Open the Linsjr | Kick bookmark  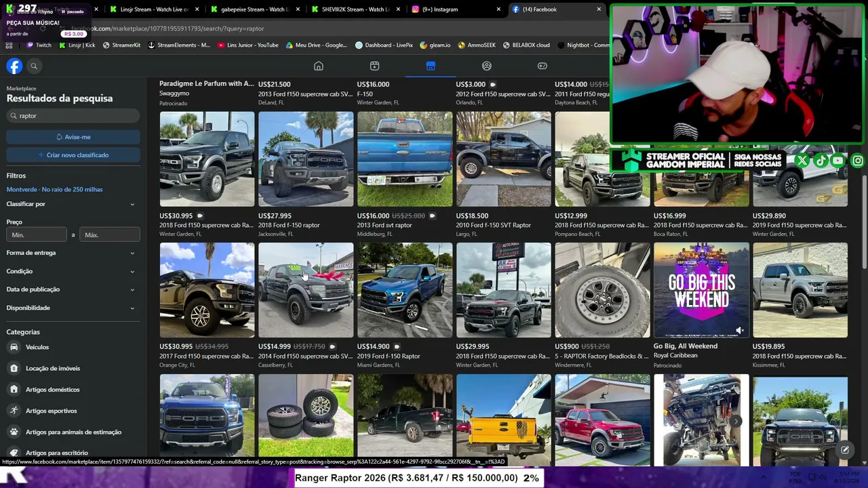[77, 45]
